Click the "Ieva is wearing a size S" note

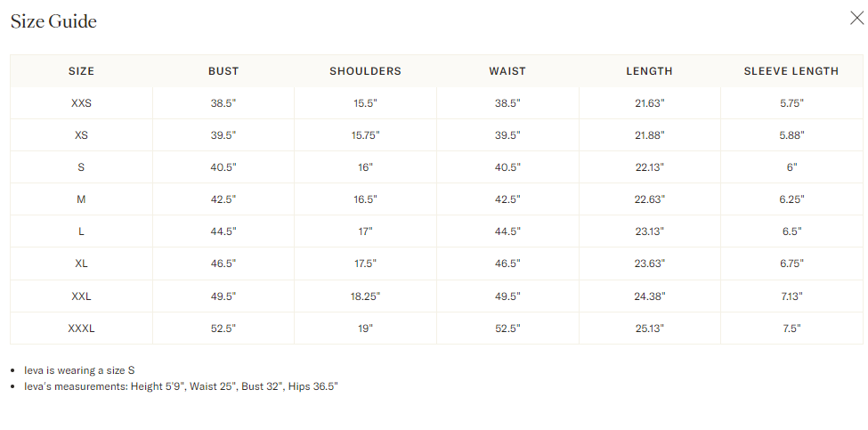[79, 369]
